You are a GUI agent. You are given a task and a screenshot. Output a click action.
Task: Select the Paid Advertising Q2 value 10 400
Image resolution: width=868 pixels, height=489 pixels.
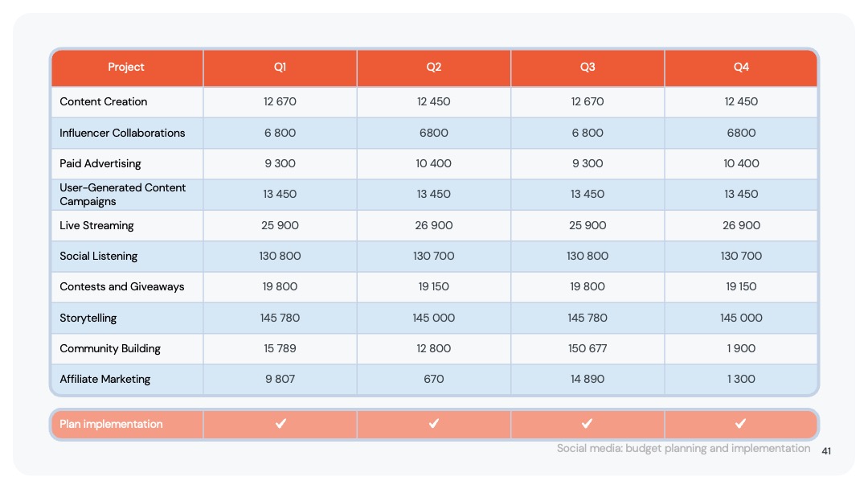pos(434,163)
